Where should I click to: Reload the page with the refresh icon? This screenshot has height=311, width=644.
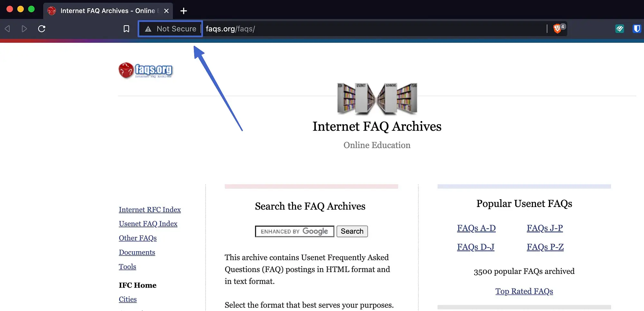(42, 29)
